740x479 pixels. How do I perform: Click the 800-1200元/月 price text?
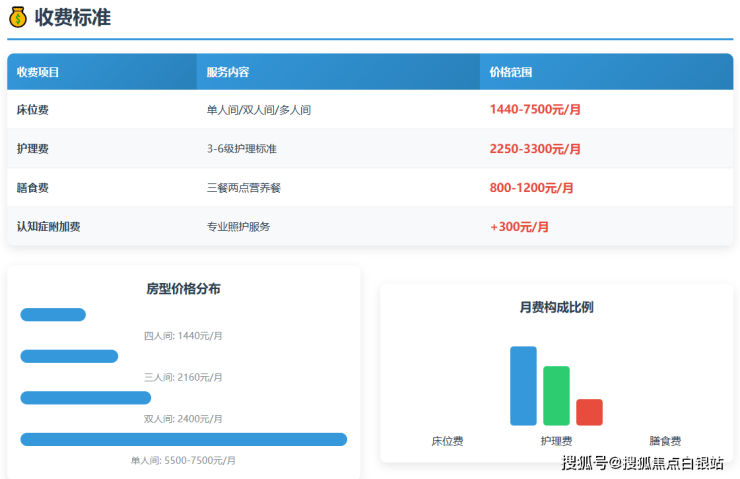532,188
